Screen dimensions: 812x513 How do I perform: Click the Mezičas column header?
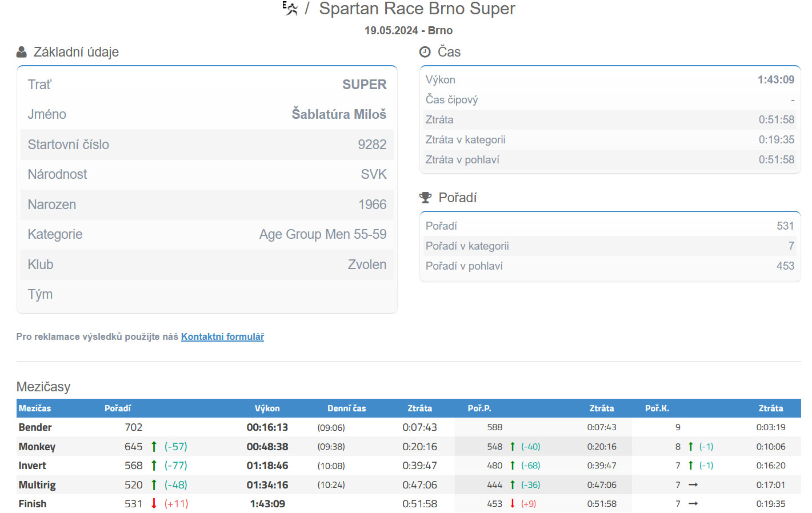click(35, 408)
